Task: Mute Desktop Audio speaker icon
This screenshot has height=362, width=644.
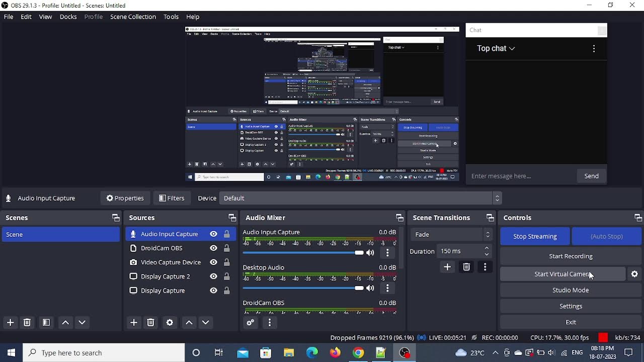Action: click(x=370, y=288)
